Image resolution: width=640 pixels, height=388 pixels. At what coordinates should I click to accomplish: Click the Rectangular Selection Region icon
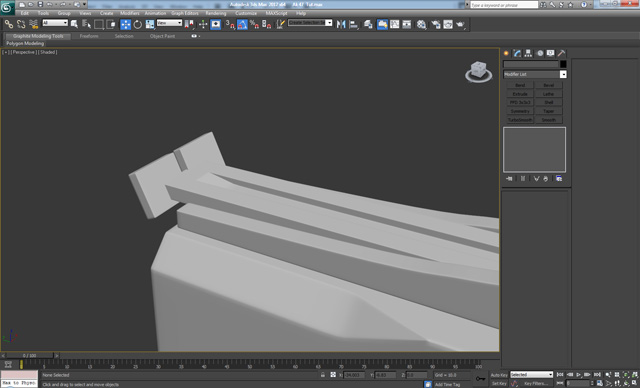click(99, 24)
